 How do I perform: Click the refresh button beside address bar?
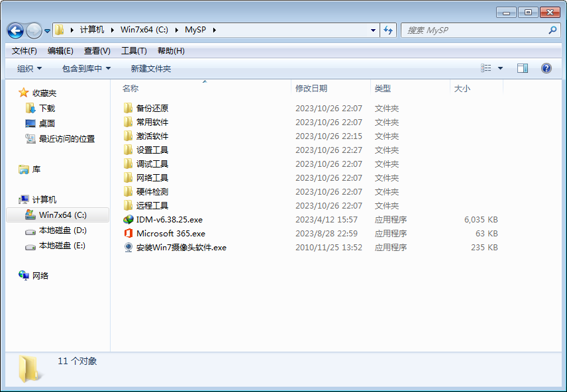coord(389,30)
